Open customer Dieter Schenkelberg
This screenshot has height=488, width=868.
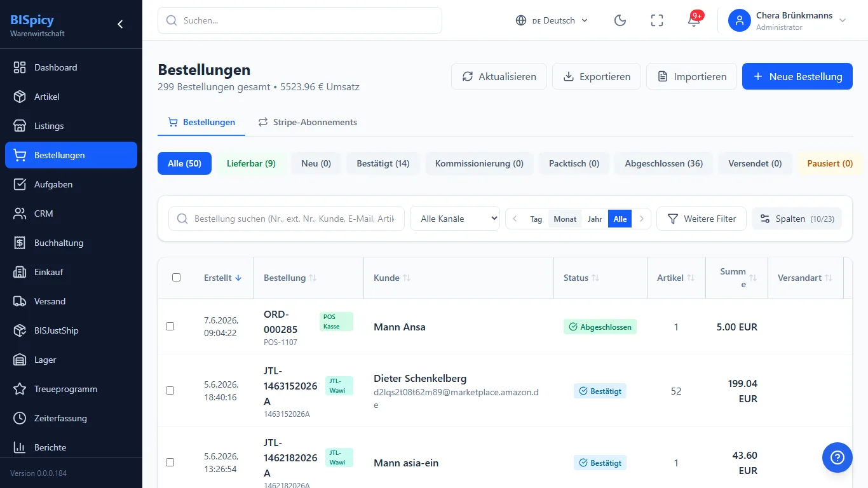[x=420, y=378]
